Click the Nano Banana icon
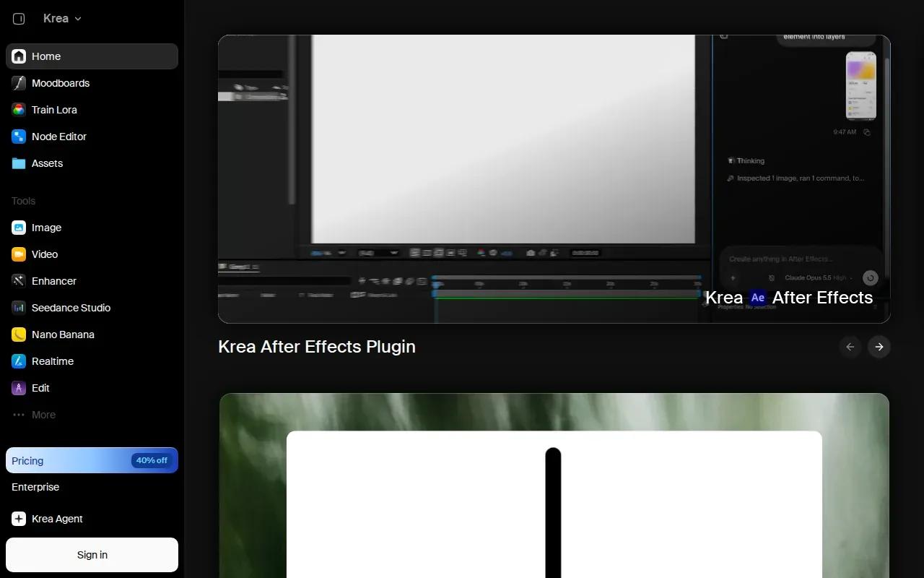The image size is (924, 578). 19,335
